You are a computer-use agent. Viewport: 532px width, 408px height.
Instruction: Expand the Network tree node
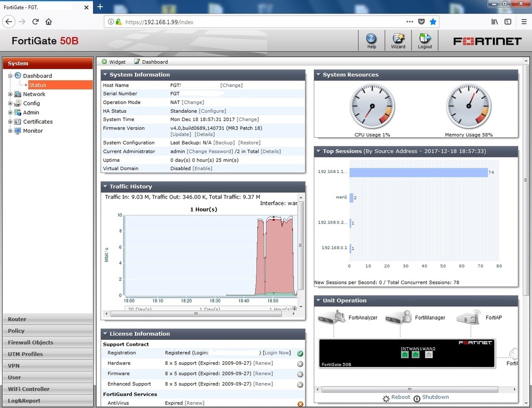point(10,94)
